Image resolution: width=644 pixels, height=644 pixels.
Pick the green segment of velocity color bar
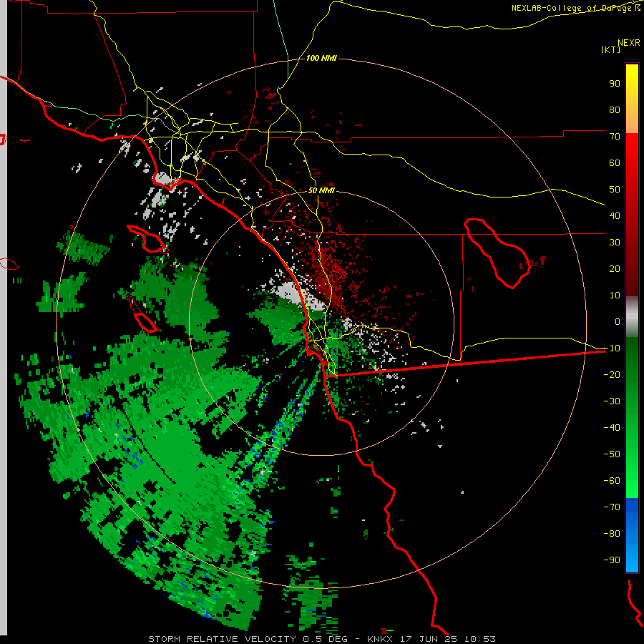(632, 417)
